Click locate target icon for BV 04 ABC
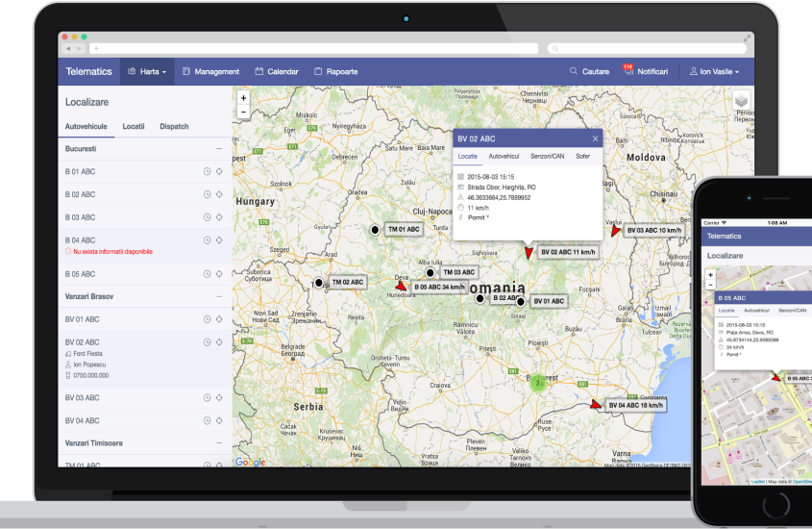This screenshot has height=529, width=812. click(x=219, y=420)
